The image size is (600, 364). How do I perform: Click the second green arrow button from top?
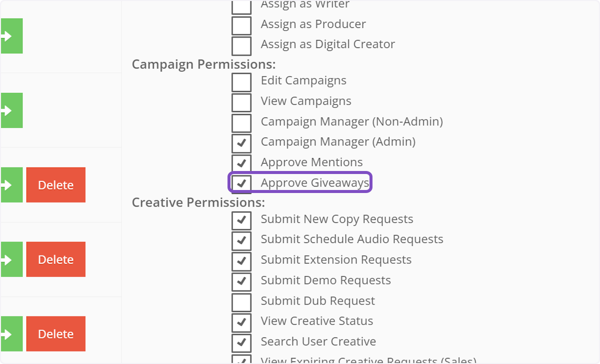coord(11,110)
